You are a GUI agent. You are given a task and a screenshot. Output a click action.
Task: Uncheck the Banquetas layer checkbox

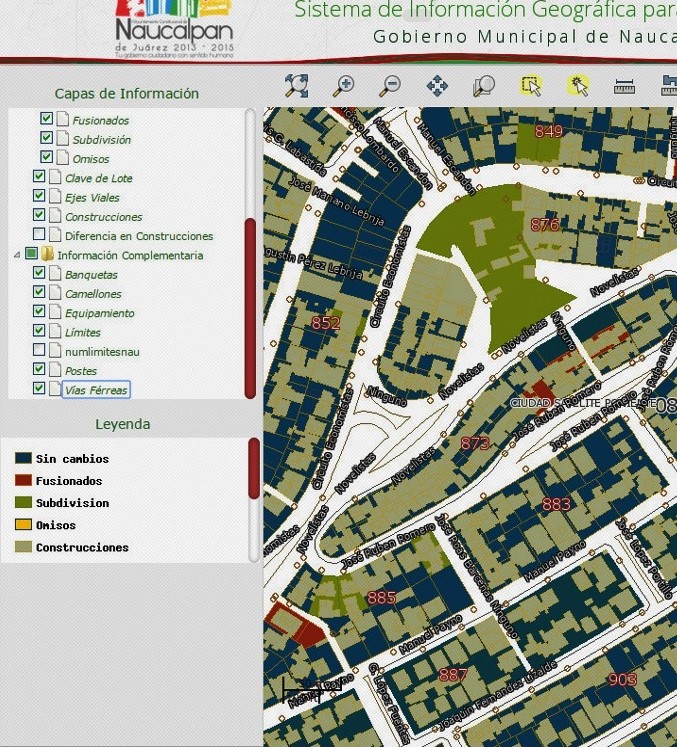tap(39, 274)
